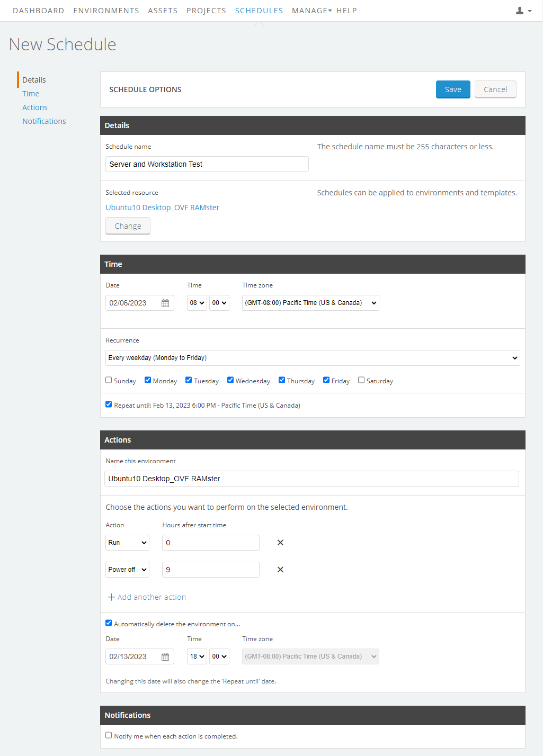Remove the Power off action with the X icon

[280, 570]
